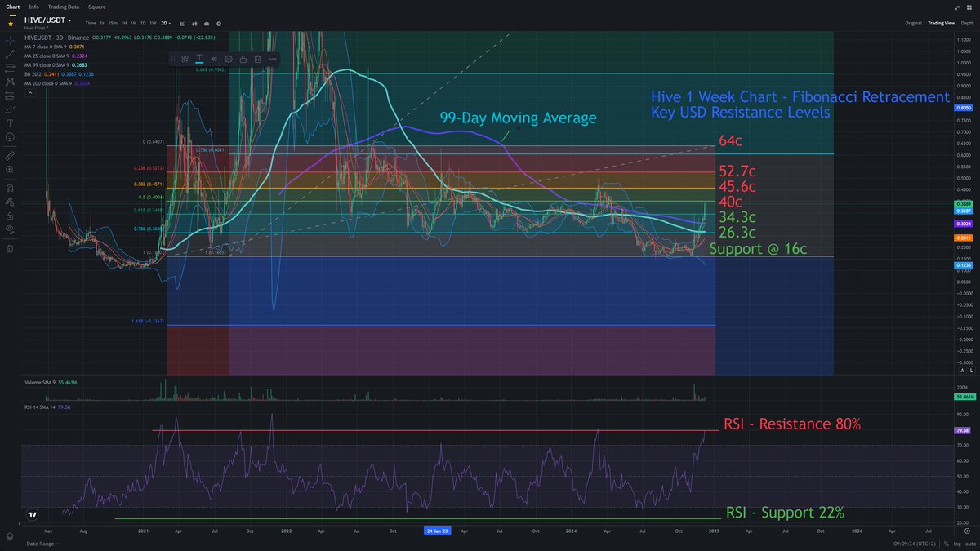Toggle auto scale mode

pyautogui.click(x=971, y=544)
